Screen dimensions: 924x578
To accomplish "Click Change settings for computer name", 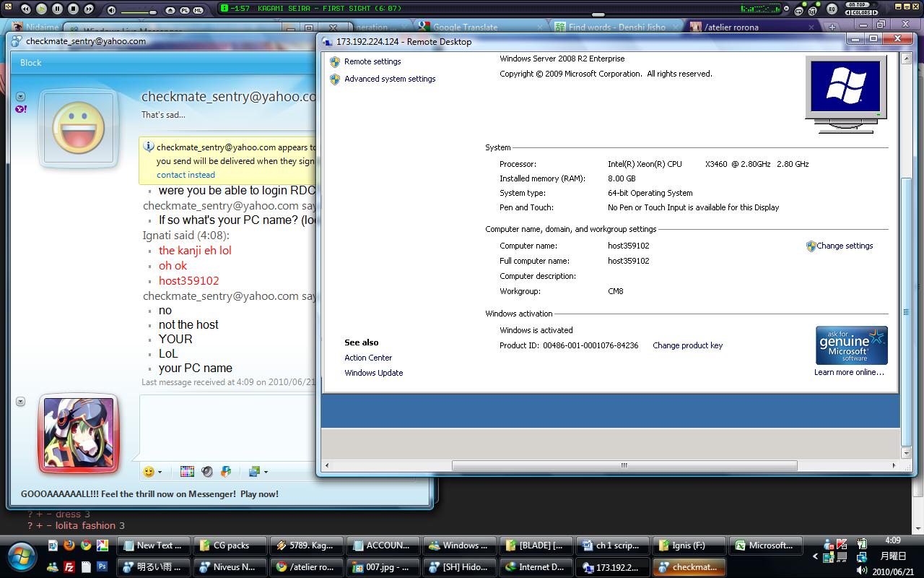I will click(845, 246).
